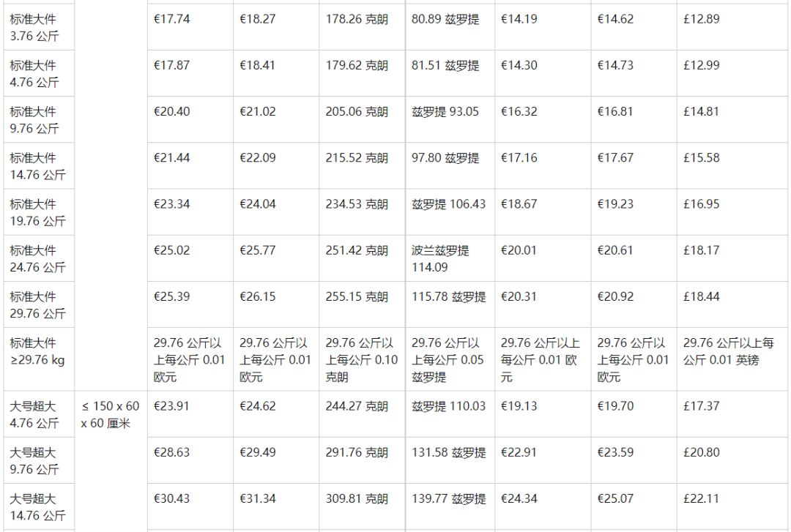Click the £12.89 price cell

[701, 19]
